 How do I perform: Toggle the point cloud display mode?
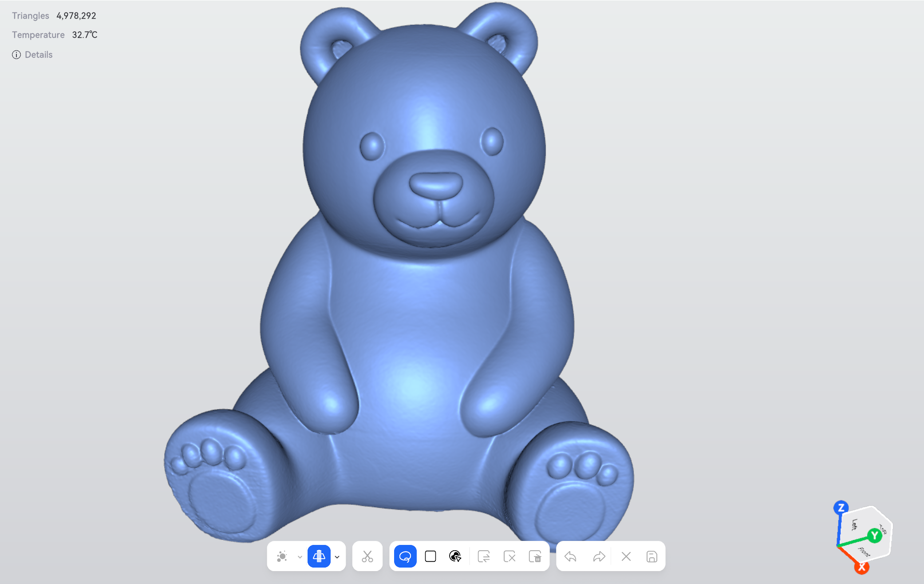click(282, 556)
